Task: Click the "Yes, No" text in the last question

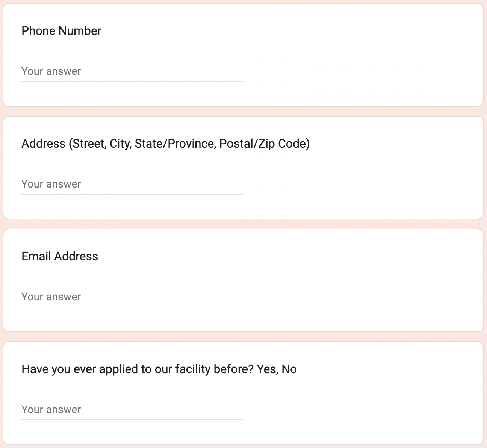Action: (277, 369)
